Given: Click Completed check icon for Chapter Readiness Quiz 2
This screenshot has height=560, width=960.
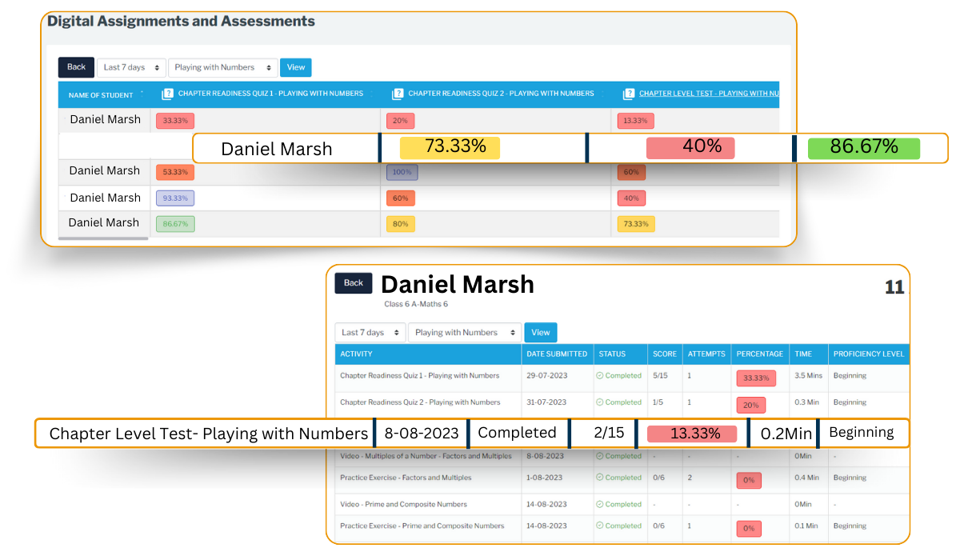Looking at the screenshot, I should (599, 402).
